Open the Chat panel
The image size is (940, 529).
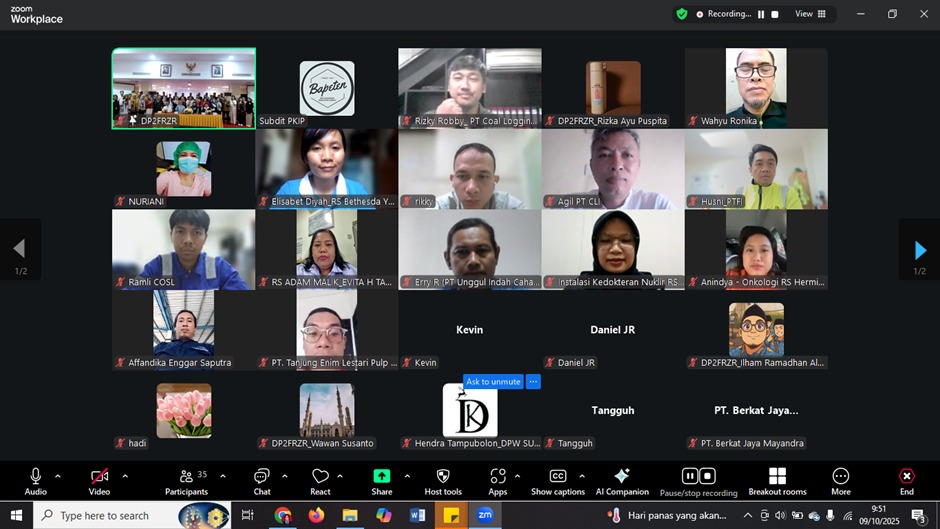click(x=261, y=480)
